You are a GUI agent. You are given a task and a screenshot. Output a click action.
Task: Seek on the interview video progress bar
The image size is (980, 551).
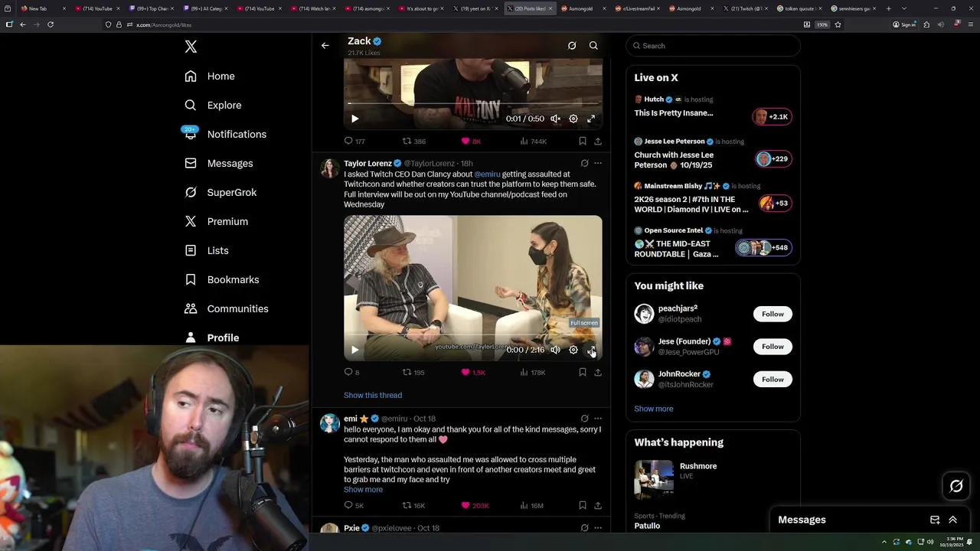point(473,335)
